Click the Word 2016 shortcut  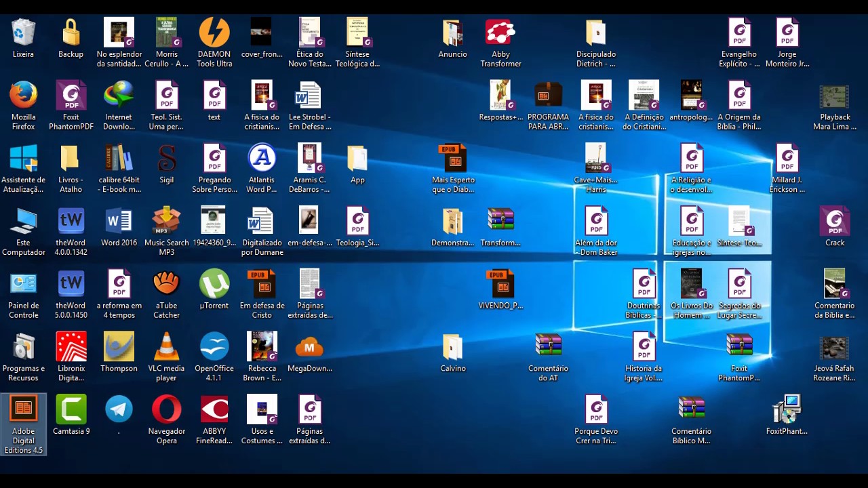click(119, 222)
